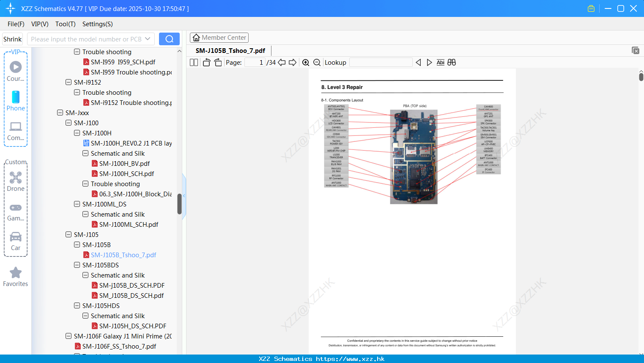Open the Drone category
This screenshot has height=363, width=644.
coord(16,181)
